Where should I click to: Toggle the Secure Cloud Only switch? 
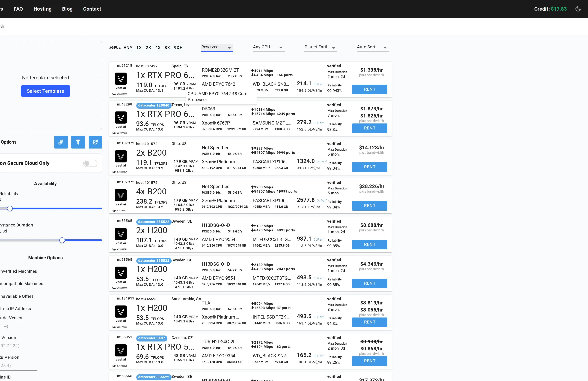coord(90,163)
